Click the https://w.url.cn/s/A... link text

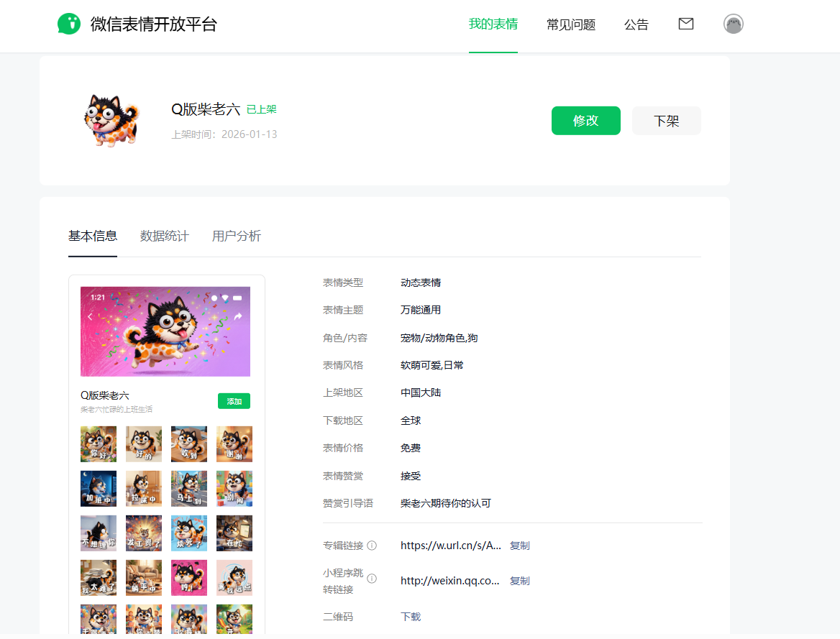(451, 546)
